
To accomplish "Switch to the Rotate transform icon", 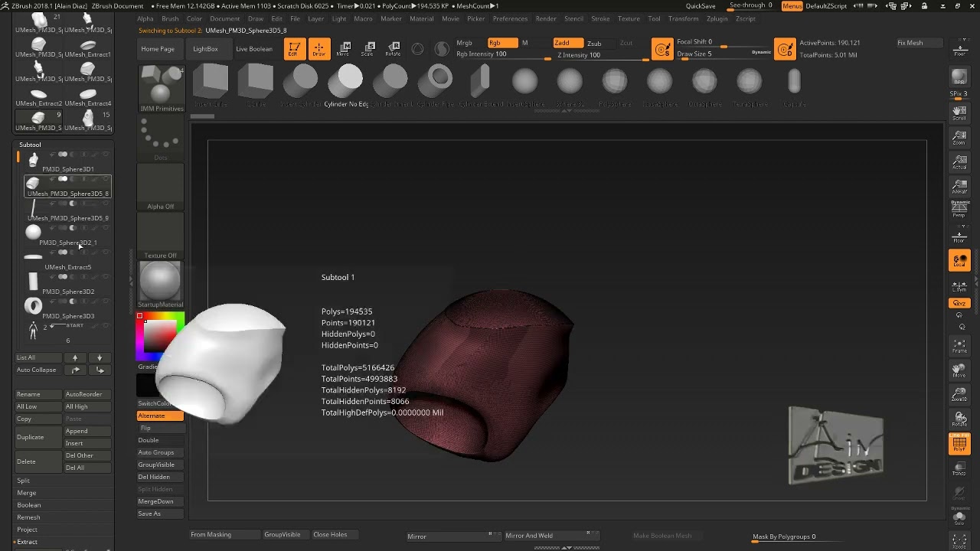I will tap(394, 49).
